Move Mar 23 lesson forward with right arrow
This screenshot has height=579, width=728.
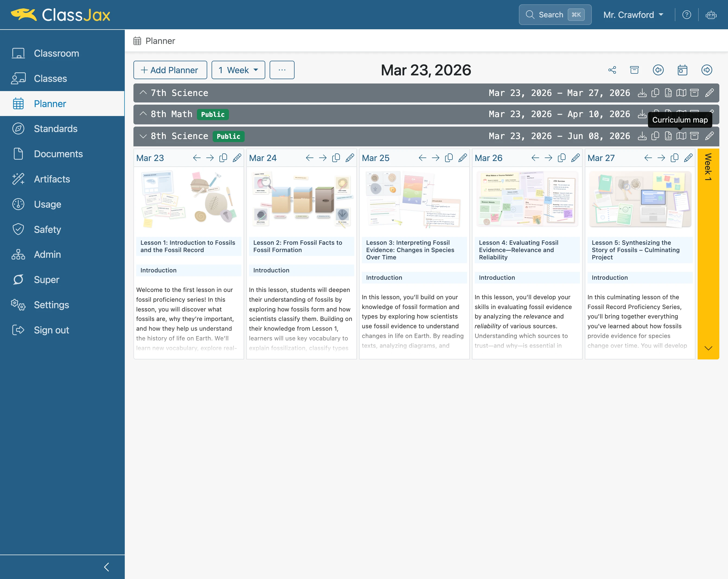(210, 158)
